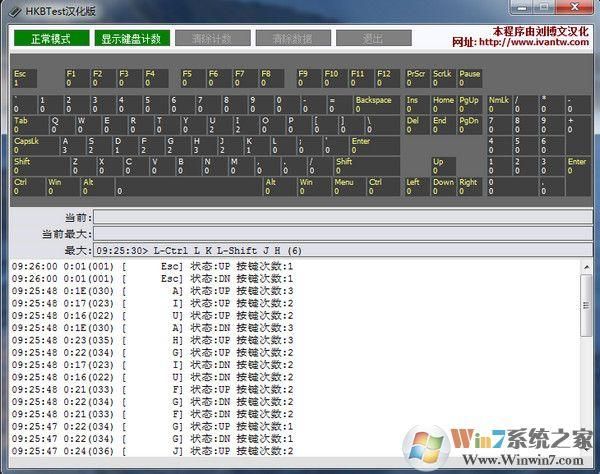This screenshot has width=600, height=474.
Task: Select the F5 key tile
Action: [193, 78]
